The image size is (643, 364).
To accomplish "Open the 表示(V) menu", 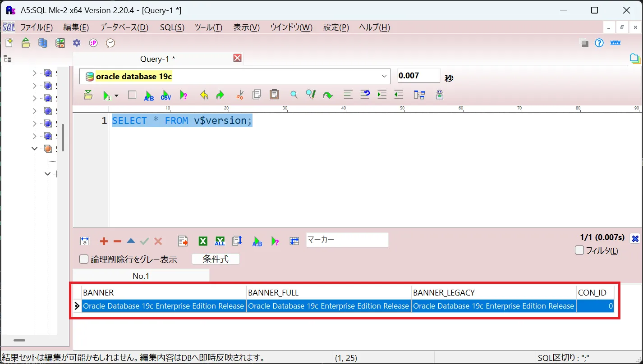I will 246,27.
